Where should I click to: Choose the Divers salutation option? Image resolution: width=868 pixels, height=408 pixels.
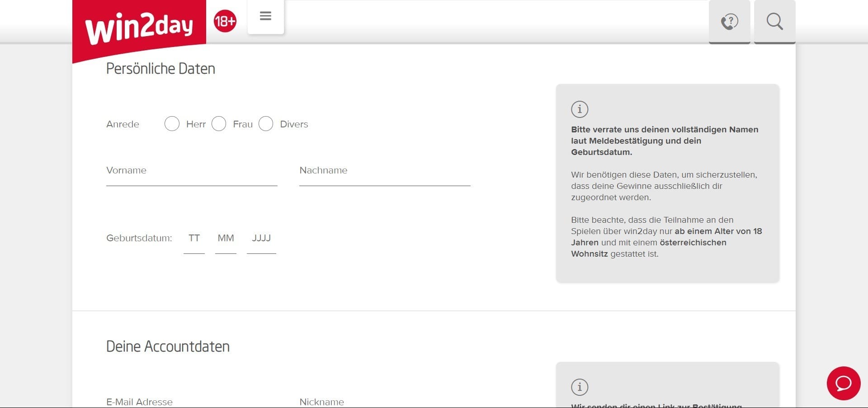266,124
